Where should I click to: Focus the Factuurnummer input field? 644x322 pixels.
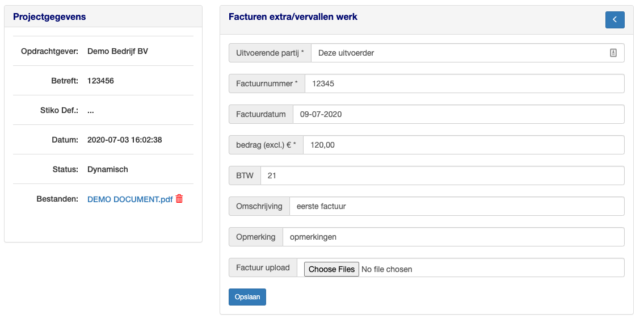465,83
